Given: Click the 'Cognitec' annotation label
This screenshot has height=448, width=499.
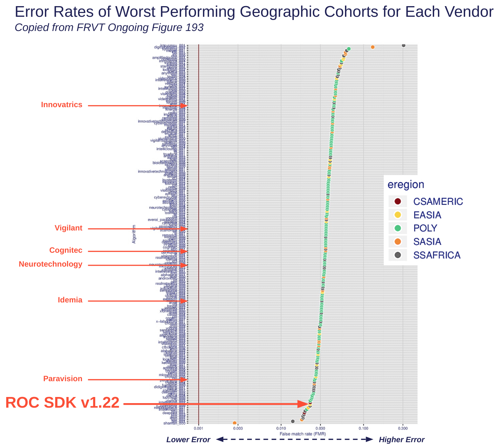Looking at the screenshot, I should [x=66, y=250].
